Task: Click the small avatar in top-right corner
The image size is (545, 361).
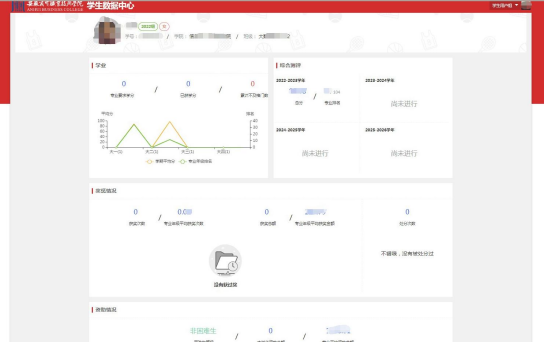Action: coord(526,5)
